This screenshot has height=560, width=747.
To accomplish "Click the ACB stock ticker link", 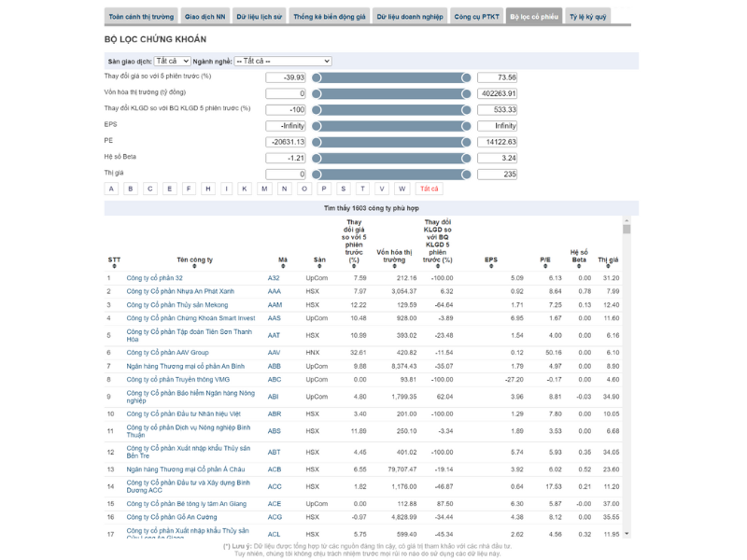I will (275, 469).
